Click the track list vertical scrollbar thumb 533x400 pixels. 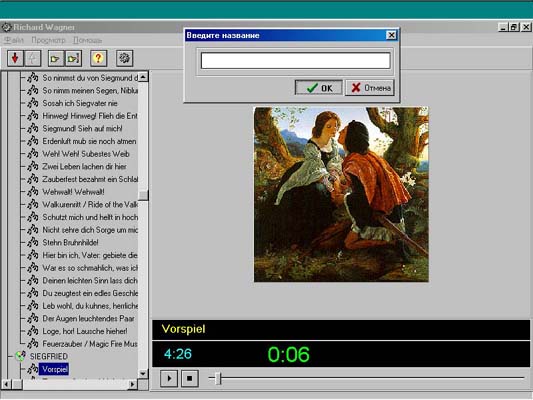pyautogui.click(x=143, y=195)
